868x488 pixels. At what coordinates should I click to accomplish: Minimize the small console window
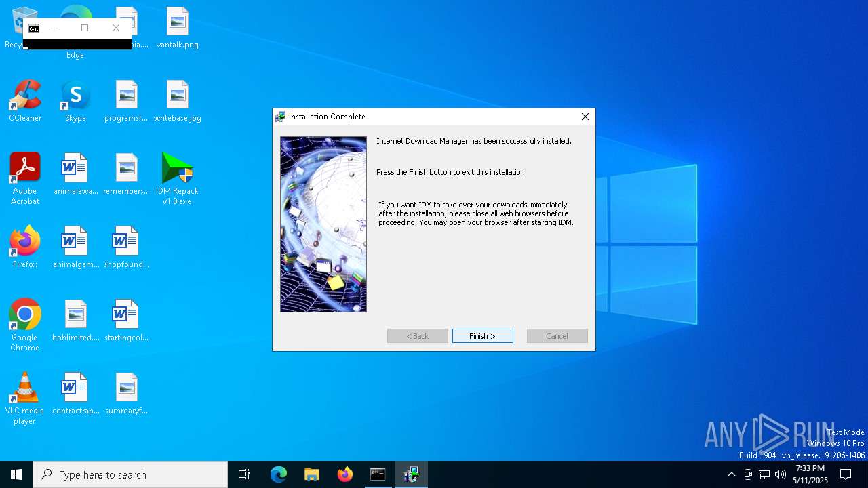54,28
